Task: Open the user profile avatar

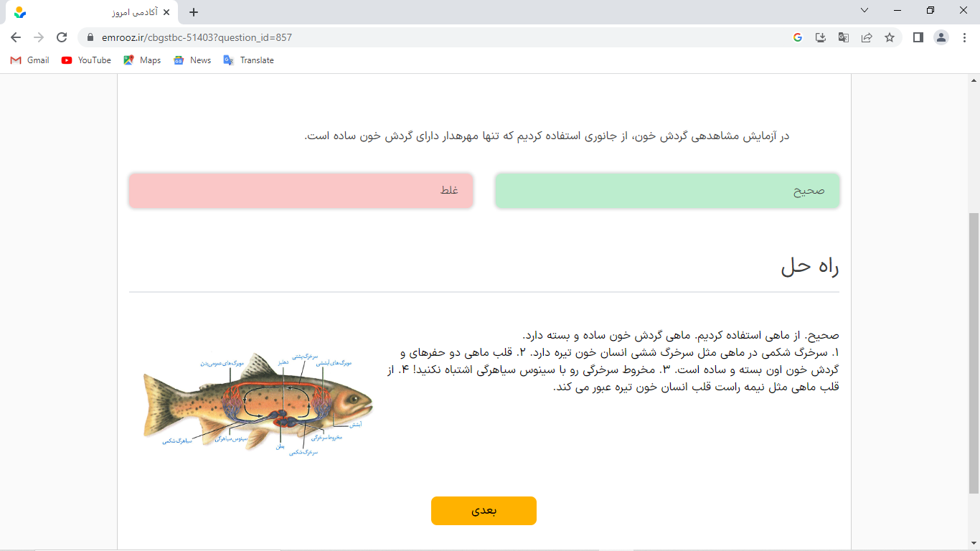Action: point(941,37)
